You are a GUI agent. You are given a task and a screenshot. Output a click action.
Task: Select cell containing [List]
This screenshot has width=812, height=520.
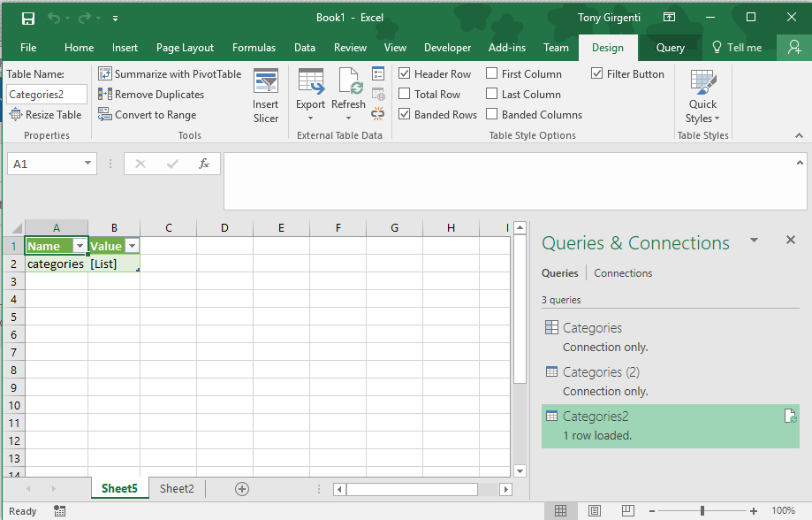point(114,264)
